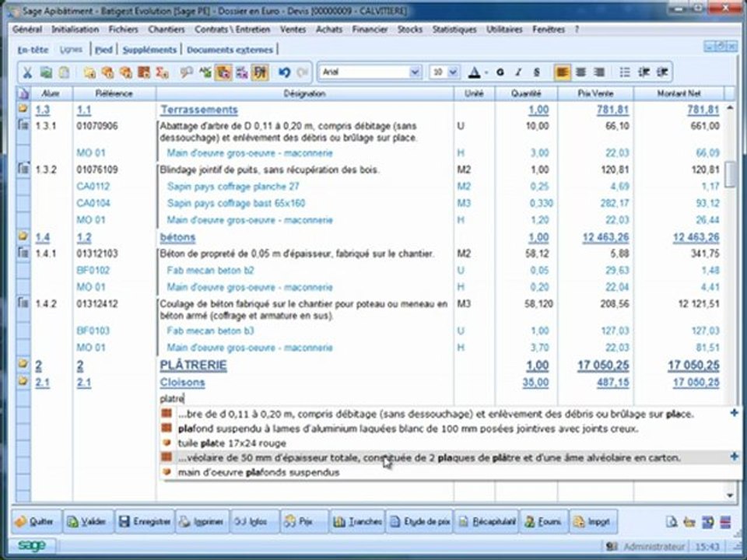The image size is (747, 560).
Task: Open the font color dropdown arrow
Action: (486, 73)
